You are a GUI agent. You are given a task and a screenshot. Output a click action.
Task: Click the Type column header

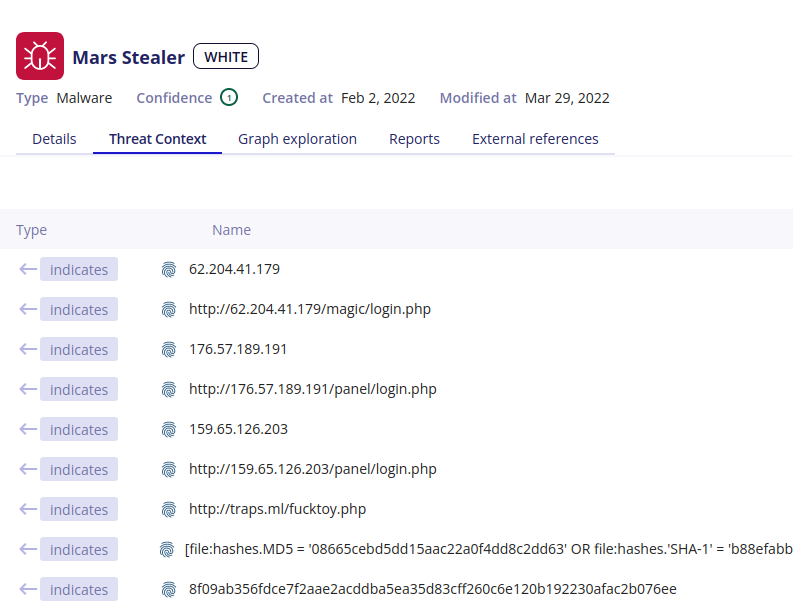[31, 230]
